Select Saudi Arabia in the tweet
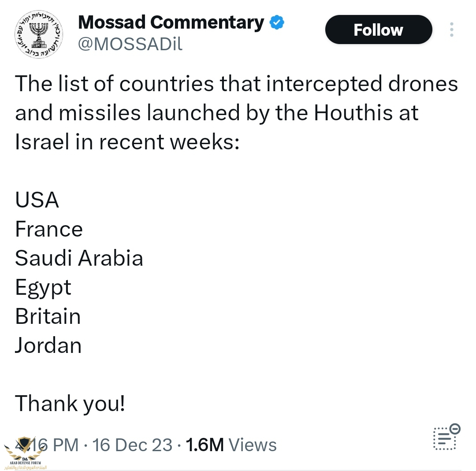 click(79, 258)
